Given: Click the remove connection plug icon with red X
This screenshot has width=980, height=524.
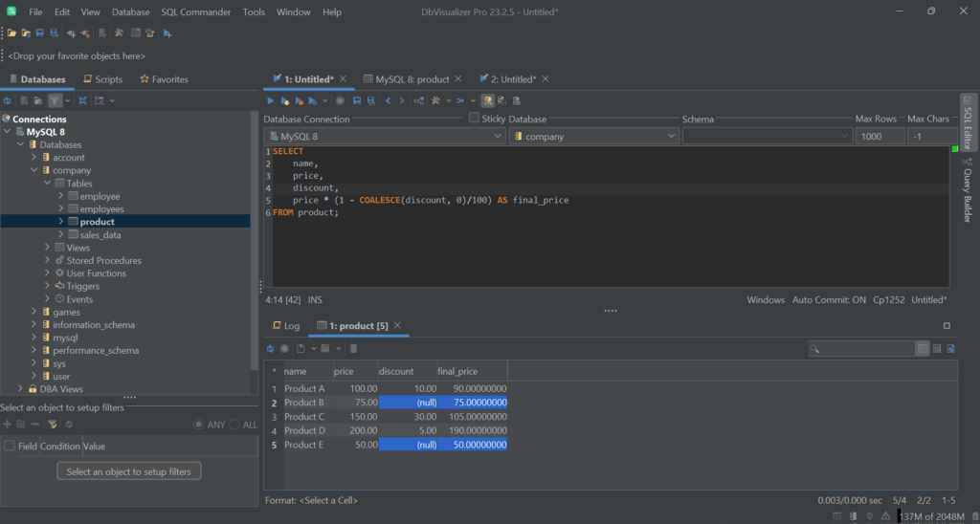Looking at the screenshot, I should coord(84,33).
